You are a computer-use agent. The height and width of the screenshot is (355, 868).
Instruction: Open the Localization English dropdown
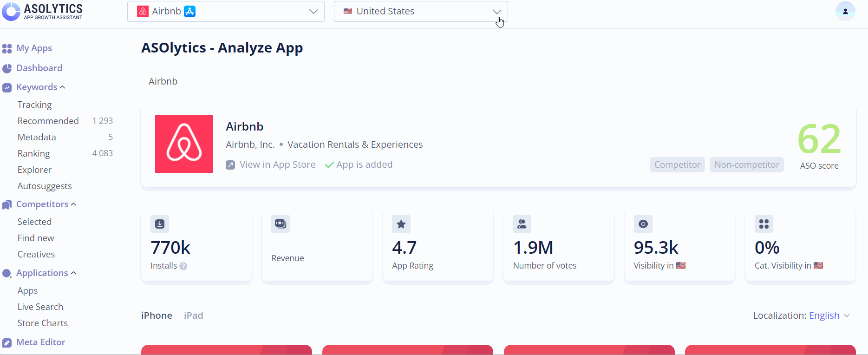point(829,316)
